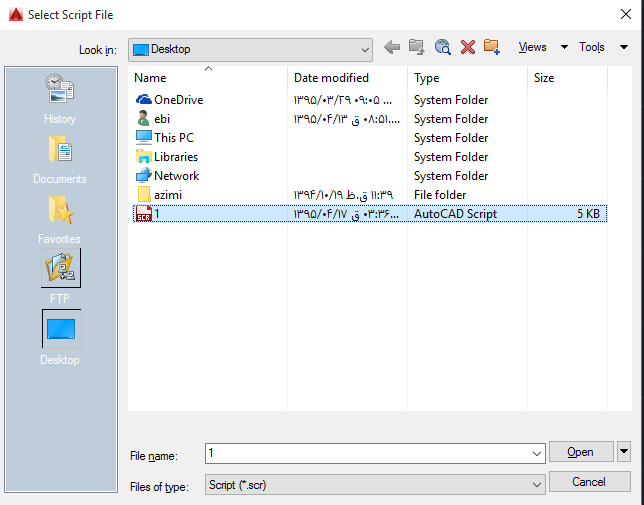644x505 pixels.
Task: Click the "This PC" name text
Action: [174, 138]
